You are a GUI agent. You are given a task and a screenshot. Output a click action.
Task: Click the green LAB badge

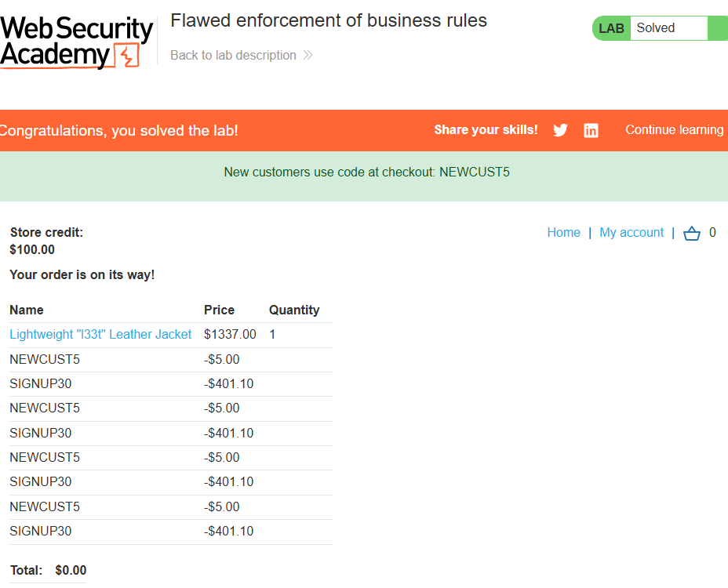(x=611, y=28)
